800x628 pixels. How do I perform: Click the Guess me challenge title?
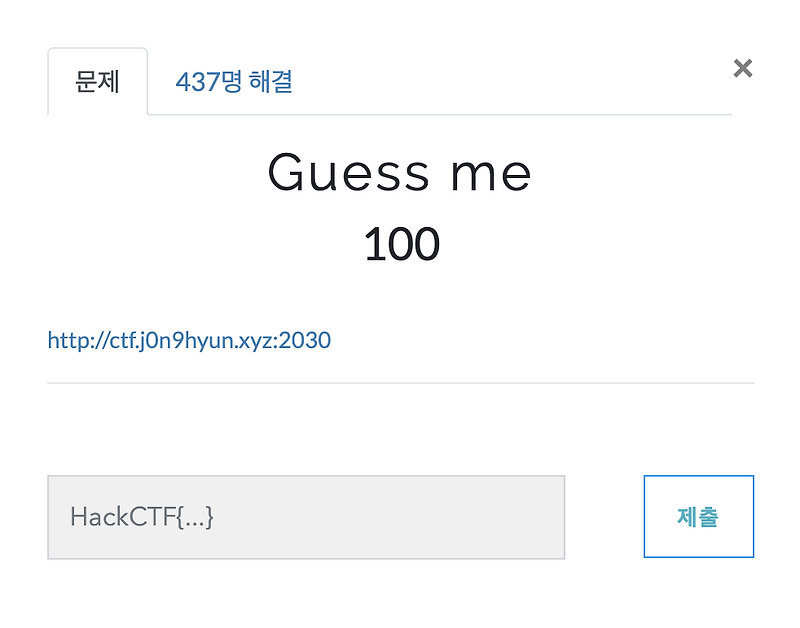coord(400,173)
